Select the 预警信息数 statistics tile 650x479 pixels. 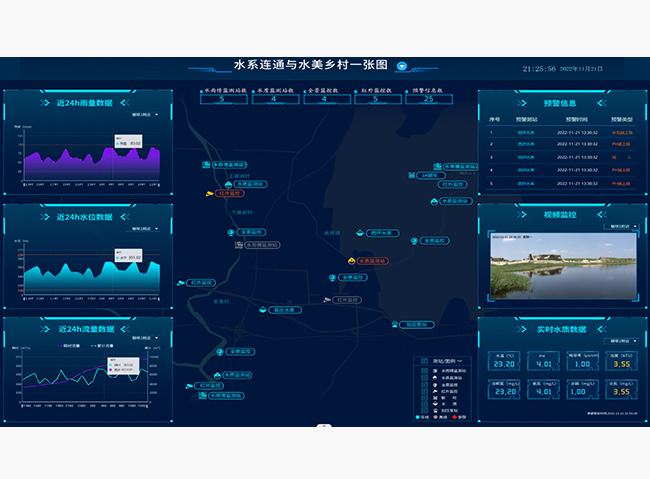pyautogui.click(x=429, y=96)
